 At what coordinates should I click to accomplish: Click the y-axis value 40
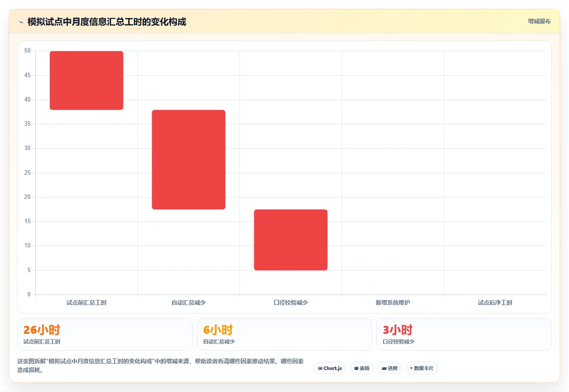[x=27, y=100]
